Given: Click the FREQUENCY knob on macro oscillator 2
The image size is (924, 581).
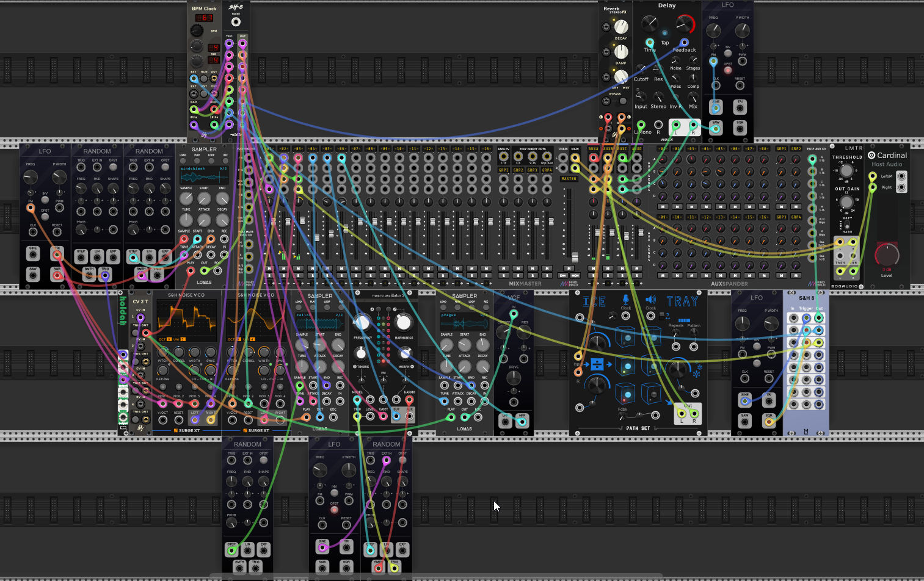Looking at the screenshot, I should coord(362,322).
